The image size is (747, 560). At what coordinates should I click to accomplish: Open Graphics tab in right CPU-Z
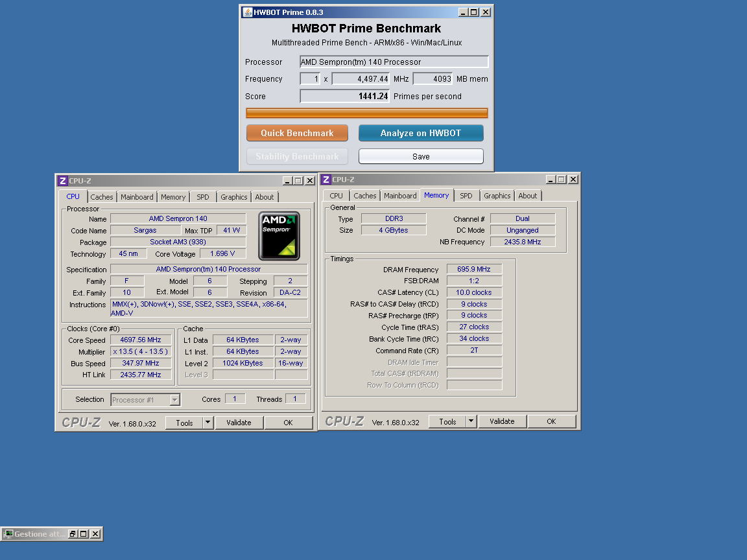[x=497, y=196]
